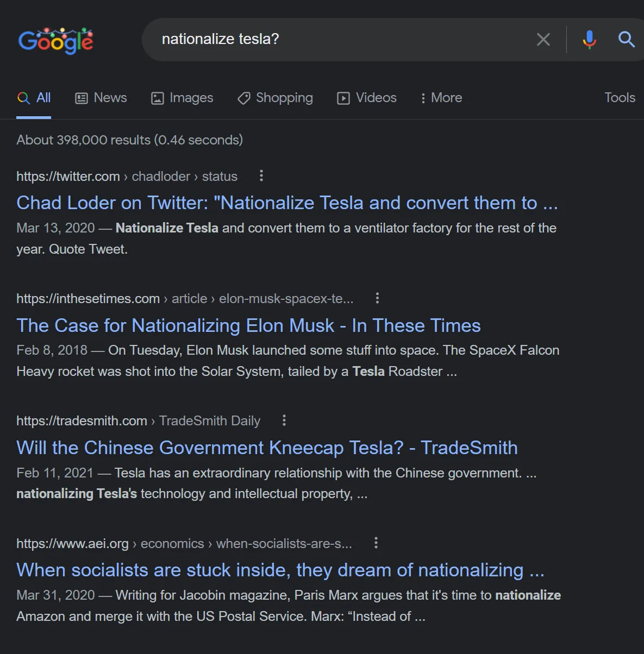Image resolution: width=644 pixels, height=654 pixels.
Task: Open three-dot menu for the tradesmith.com result
Action: tap(284, 420)
